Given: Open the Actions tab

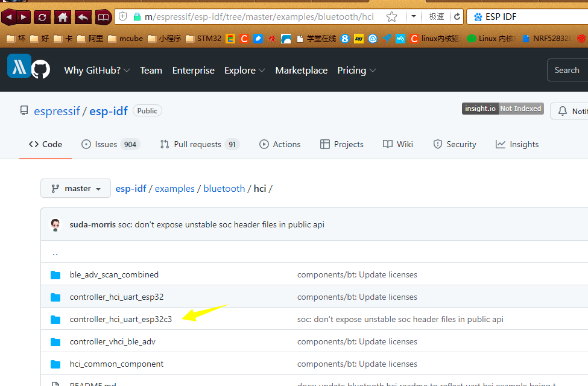Looking at the screenshot, I should pos(280,144).
